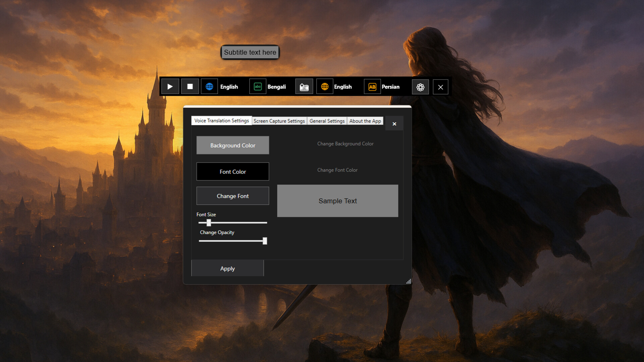Screen dimensions: 644x362
Task: Click the Font Size slider handle
Action: pos(209,223)
